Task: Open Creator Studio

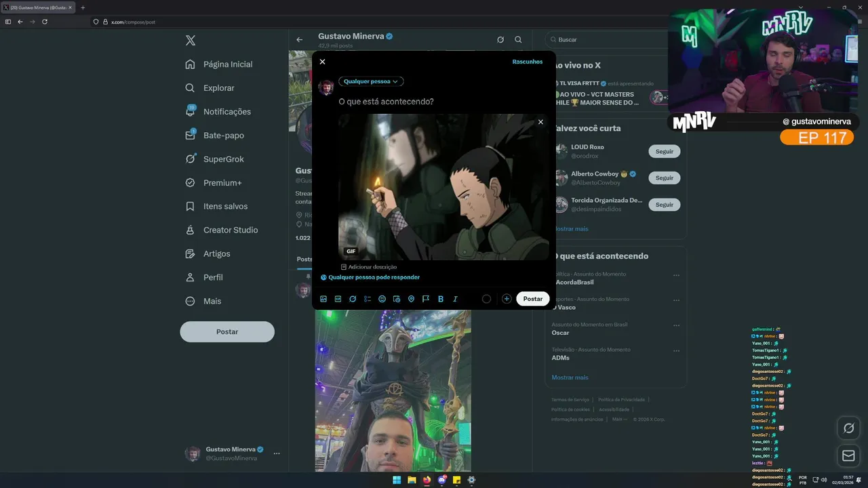Action: click(x=222, y=230)
